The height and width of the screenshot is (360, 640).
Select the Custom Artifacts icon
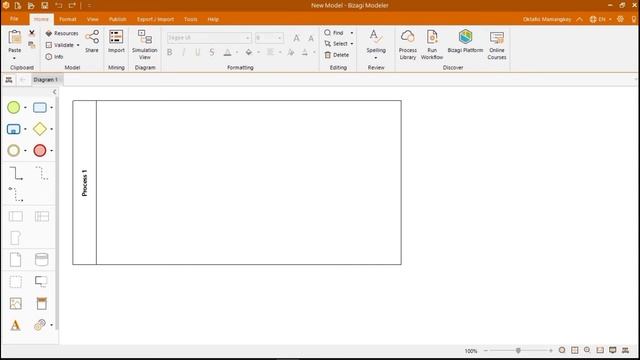40,325
